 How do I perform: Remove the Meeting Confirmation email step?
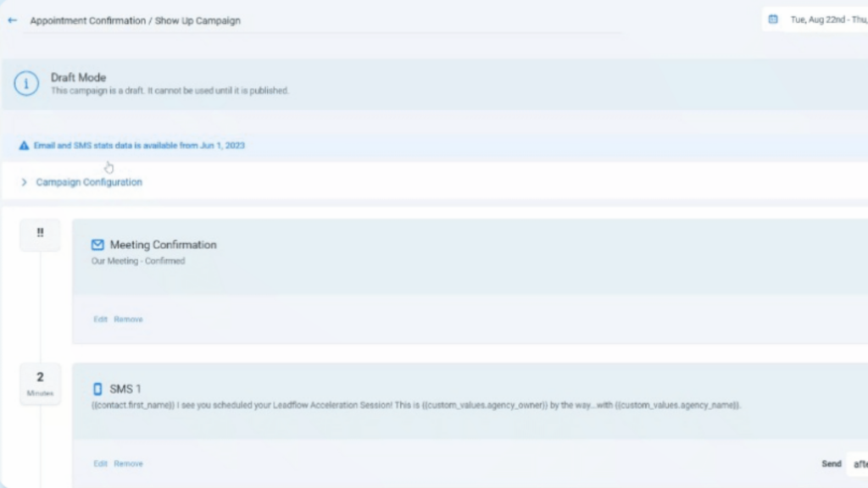128,319
